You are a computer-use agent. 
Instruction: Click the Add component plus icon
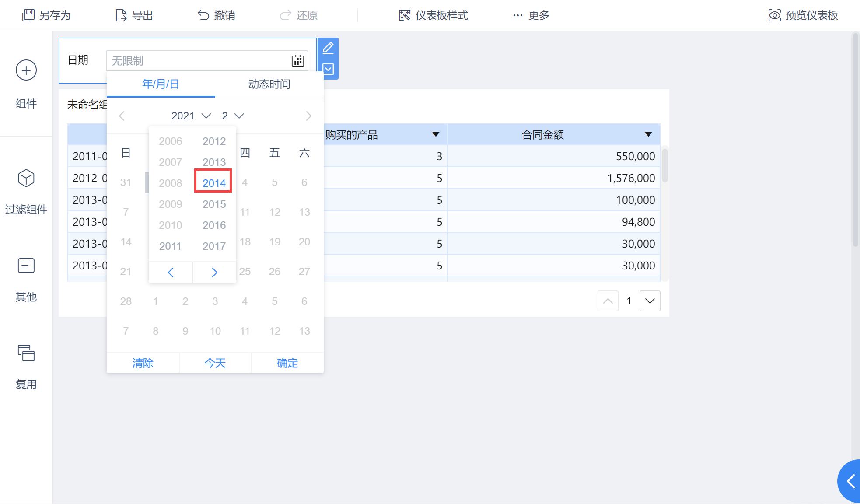click(x=26, y=70)
